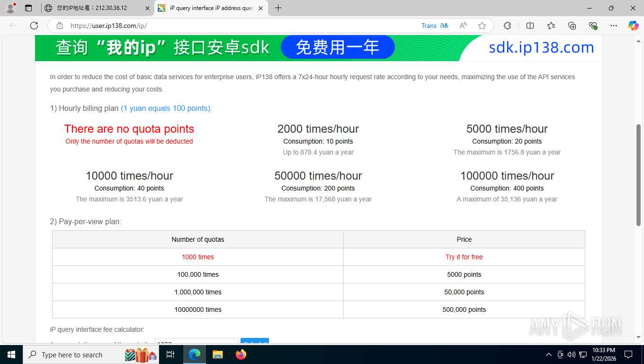
Task: Open the Windows Start menu
Action: pos(11,355)
